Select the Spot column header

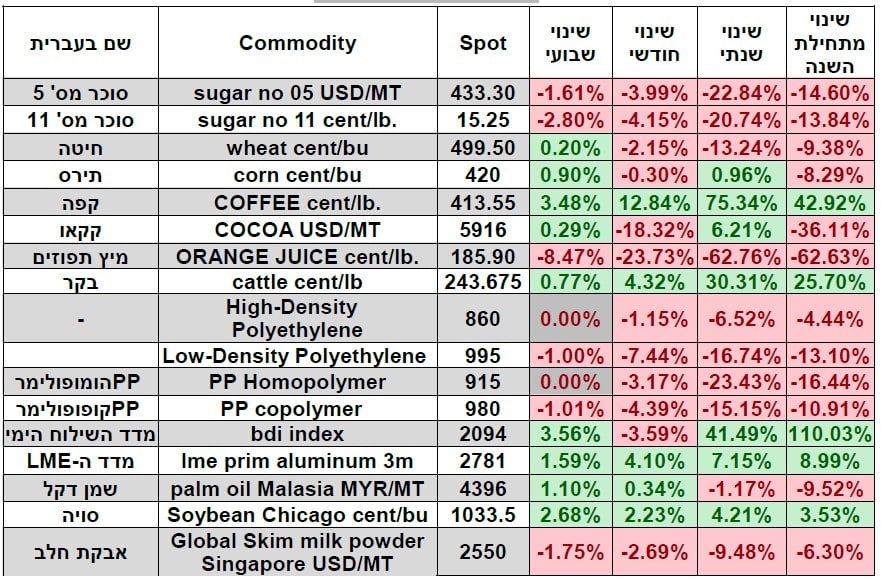tap(483, 43)
